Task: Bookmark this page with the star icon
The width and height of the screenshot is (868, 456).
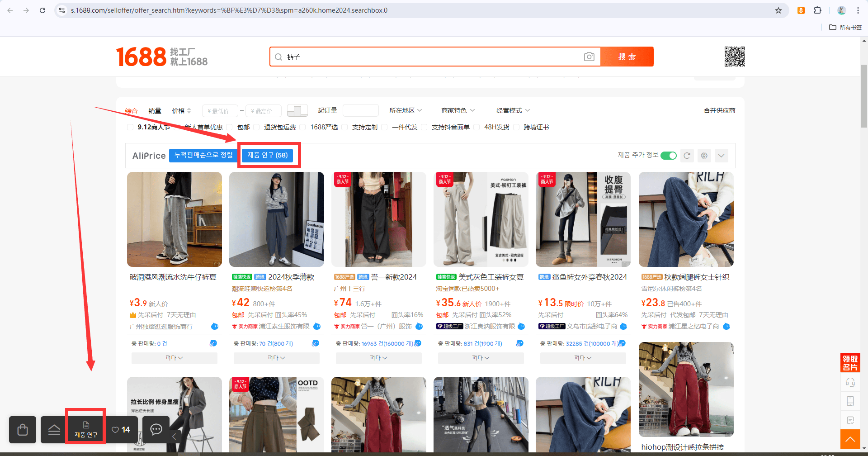Action: (x=778, y=10)
